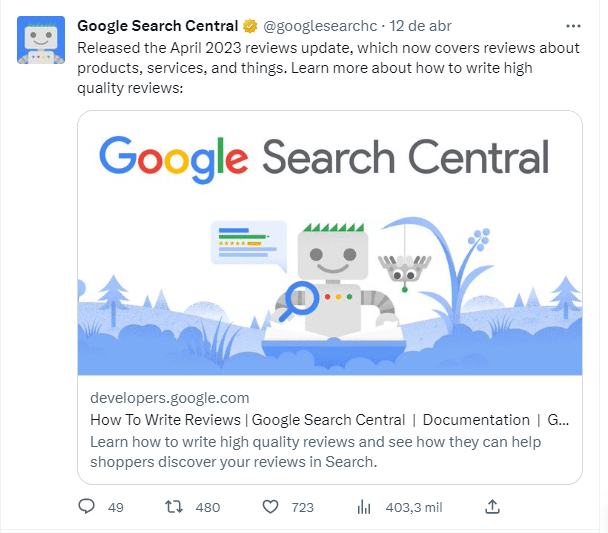Open the reply comment icon
The image size is (608, 533).
87,507
